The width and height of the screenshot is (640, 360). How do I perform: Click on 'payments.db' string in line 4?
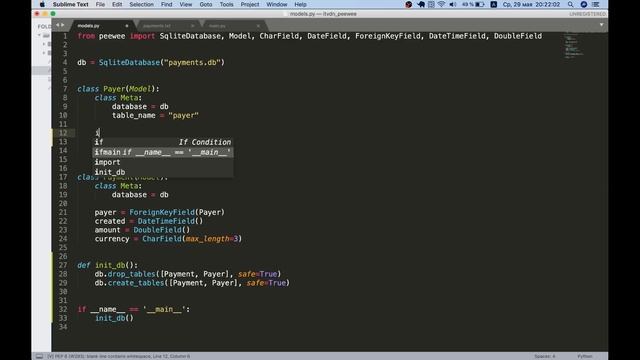pyautogui.click(x=192, y=62)
